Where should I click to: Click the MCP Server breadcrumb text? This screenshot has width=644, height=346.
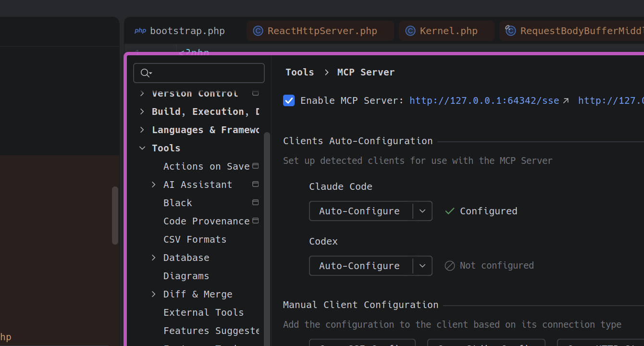pos(366,72)
